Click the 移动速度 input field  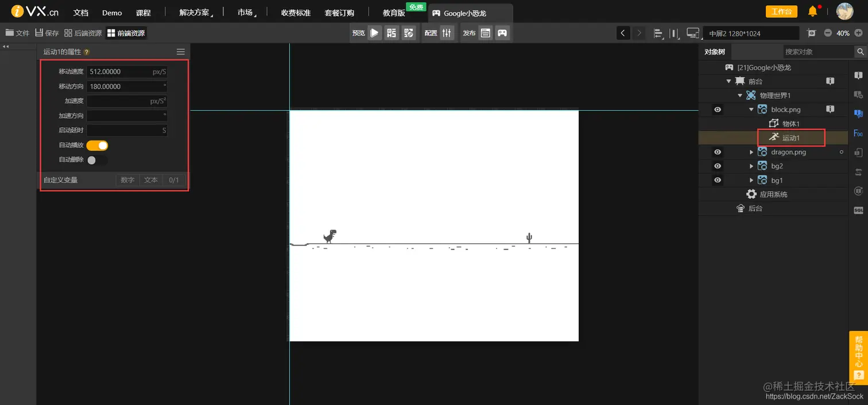(x=127, y=72)
